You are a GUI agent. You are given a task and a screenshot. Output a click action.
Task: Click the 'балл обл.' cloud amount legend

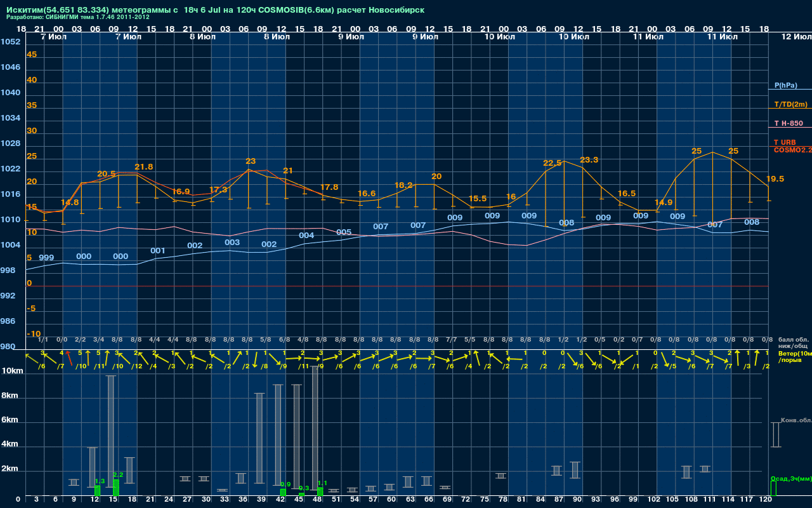794,339
